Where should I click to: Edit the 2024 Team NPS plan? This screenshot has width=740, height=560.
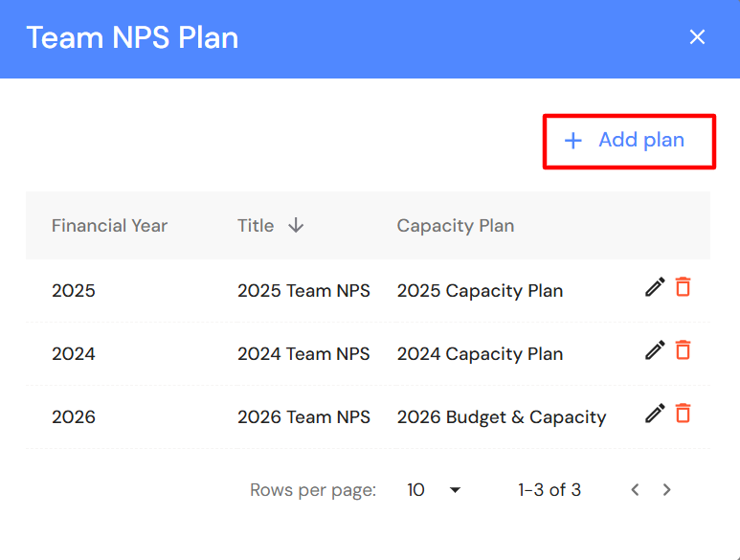[x=655, y=350]
